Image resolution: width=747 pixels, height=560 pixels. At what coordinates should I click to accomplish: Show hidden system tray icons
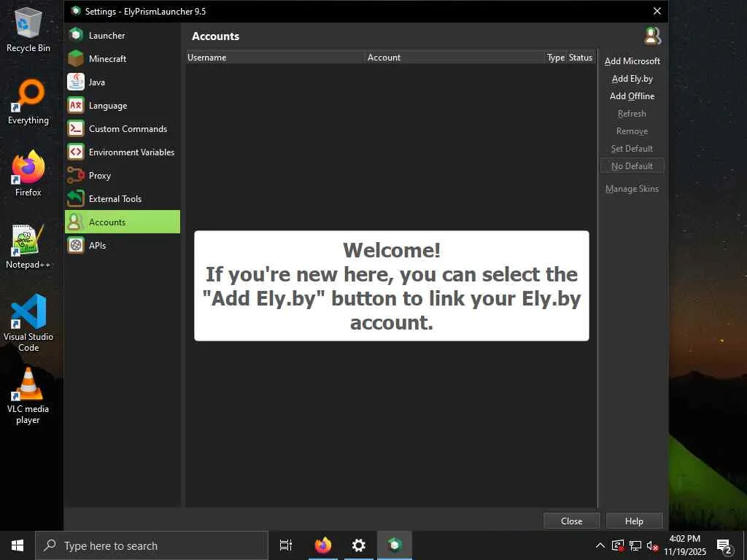600,545
